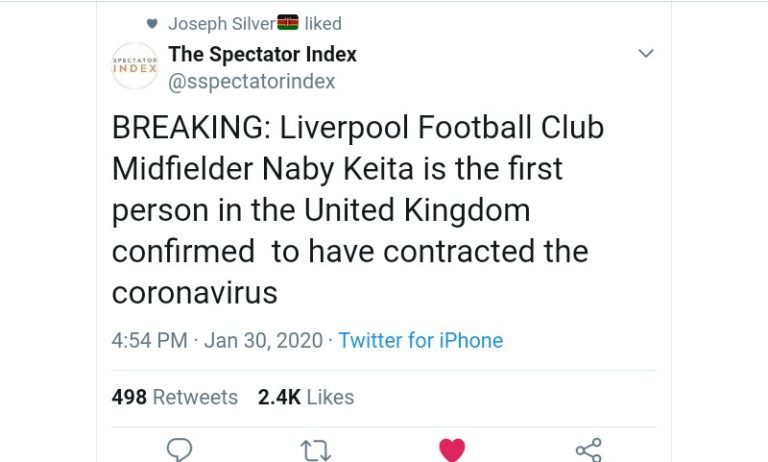Image resolution: width=768 pixels, height=462 pixels.
Task: Toggle the red heart like button
Action: pyautogui.click(x=452, y=450)
